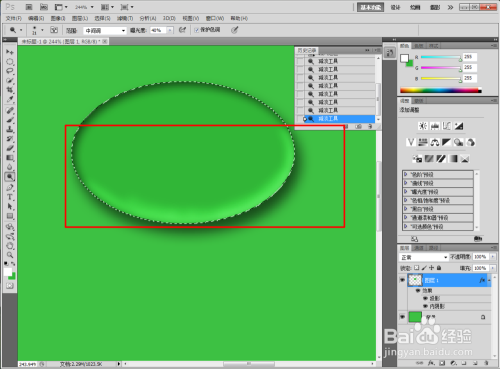Hide the 背景 layer eye icon
The image size is (500, 369).
(402, 317)
